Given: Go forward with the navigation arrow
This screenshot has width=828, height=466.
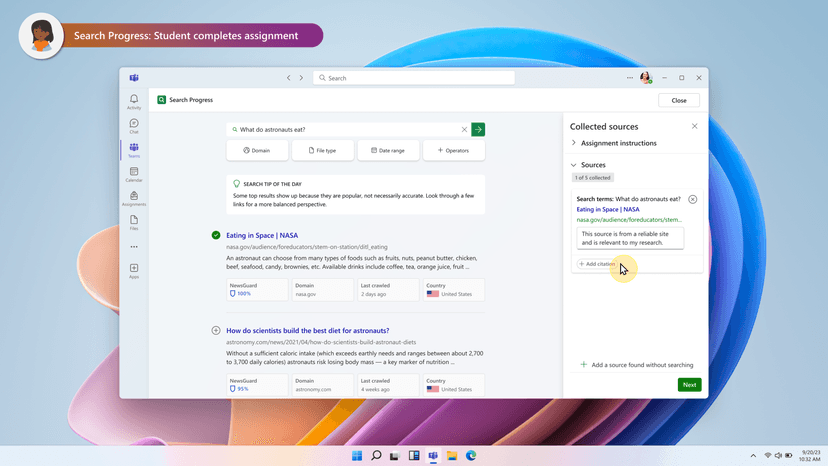Looking at the screenshot, I should [301, 78].
